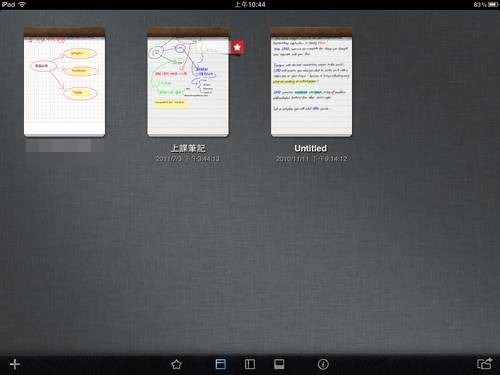Viewport: 500px width, 375px height.
Task: Open the mind map notebook with yellow ovals
Action: [64, 82]
